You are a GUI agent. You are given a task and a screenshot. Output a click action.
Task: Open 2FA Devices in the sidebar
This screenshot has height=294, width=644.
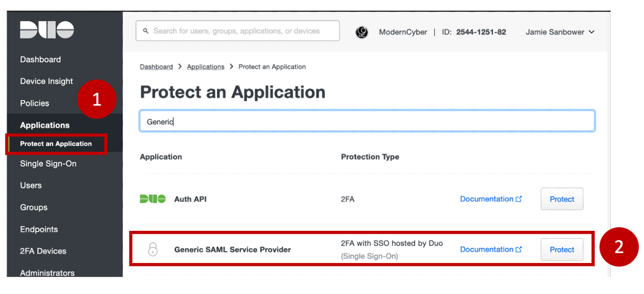(x=43, y=251)
